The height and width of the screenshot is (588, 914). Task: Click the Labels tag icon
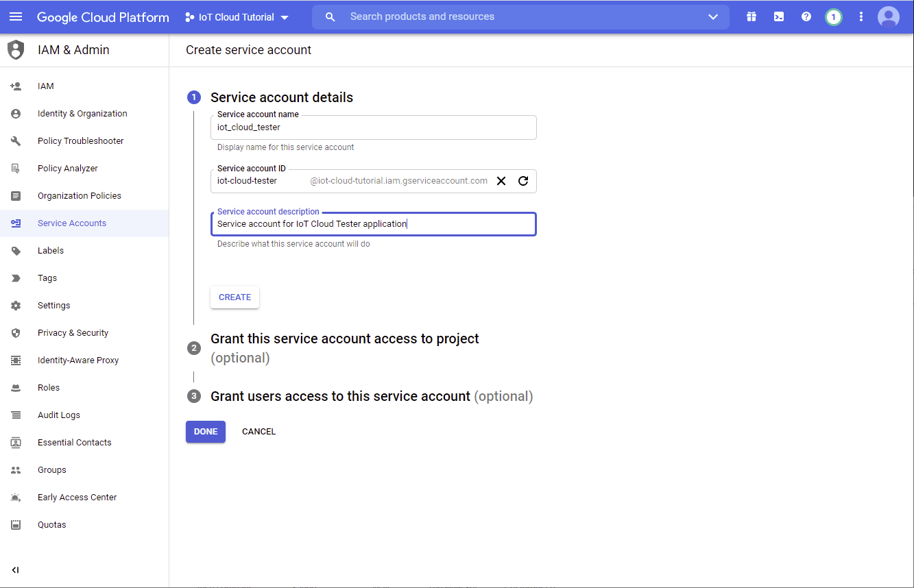[16, 251]
